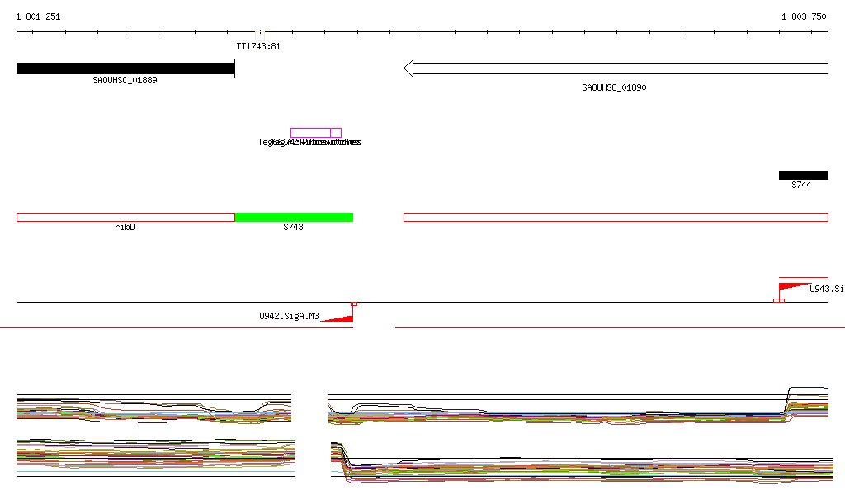This screenshot has height=504, width=845.
Task: Click the U942.SigA.M3 label text
Action: (290, 316)
